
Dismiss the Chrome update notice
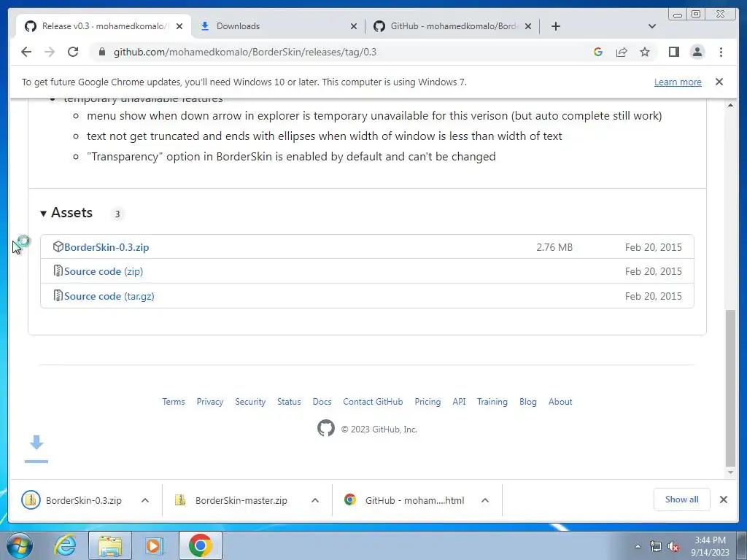(719, 82)
